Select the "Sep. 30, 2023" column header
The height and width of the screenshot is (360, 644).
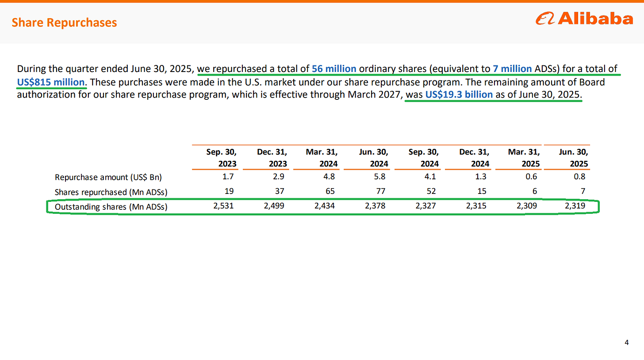point(221,158)
